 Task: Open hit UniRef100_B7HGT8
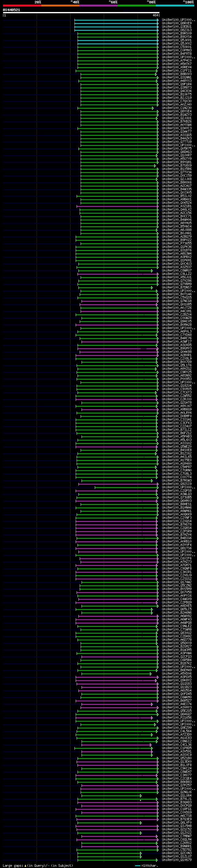click(176, 525)
